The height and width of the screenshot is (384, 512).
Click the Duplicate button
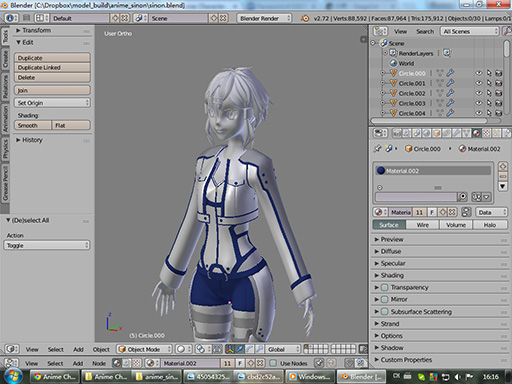52,58
